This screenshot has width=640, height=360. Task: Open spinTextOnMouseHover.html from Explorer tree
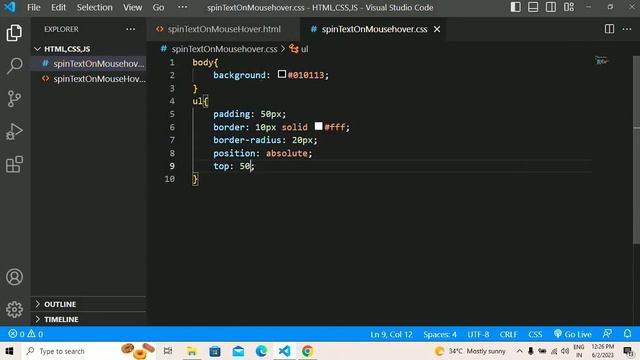pyautogui.click(x=89, y=79)
